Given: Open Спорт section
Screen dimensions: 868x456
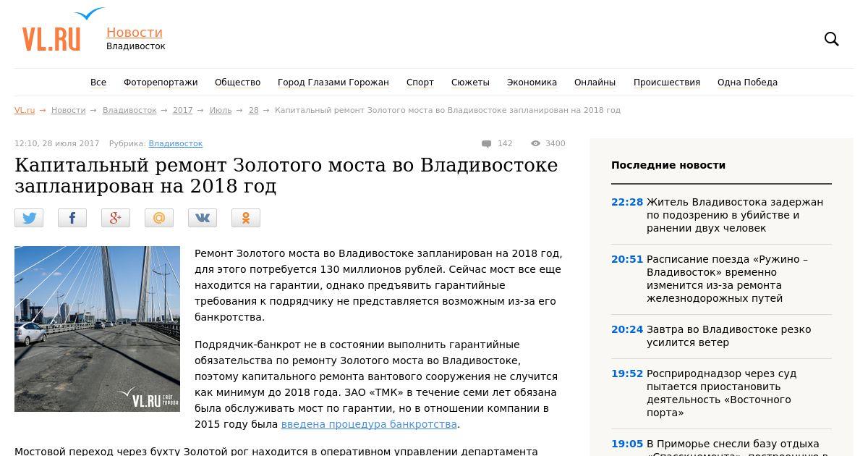Looking at the screenshot, I should 420,83.
